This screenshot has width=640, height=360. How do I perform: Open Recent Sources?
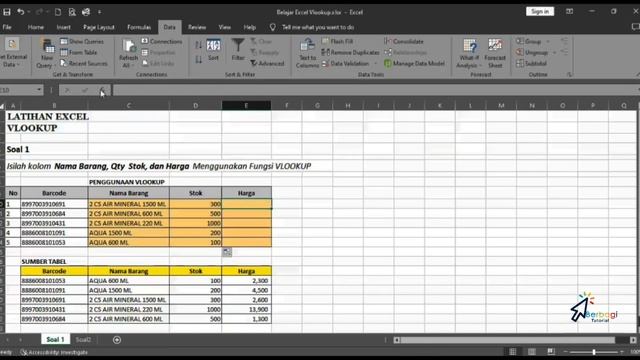coord(84,63)
